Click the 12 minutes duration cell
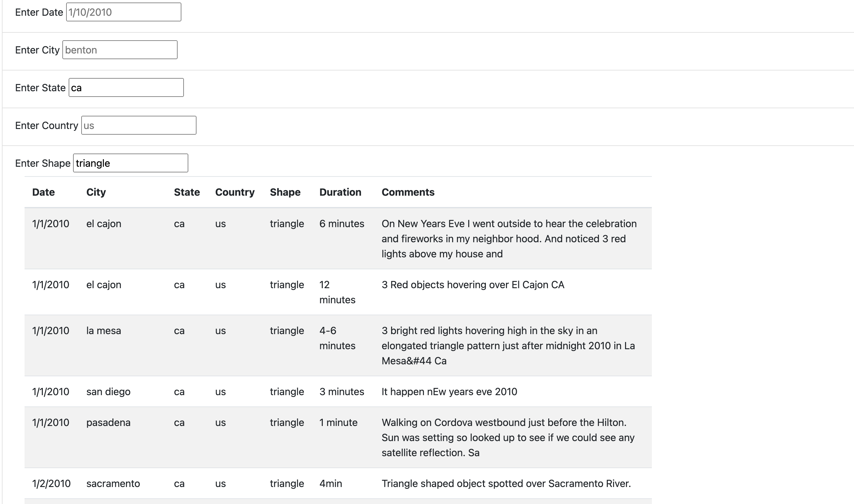The height and width of the screenshot is (504, 854). click(338, 292)
